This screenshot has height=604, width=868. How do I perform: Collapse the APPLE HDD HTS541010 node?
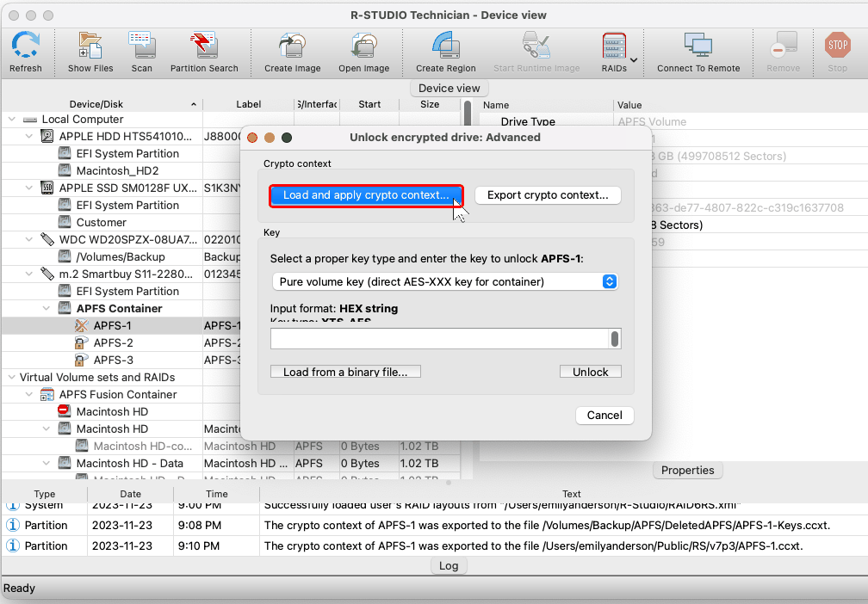[x=28, y=136]
